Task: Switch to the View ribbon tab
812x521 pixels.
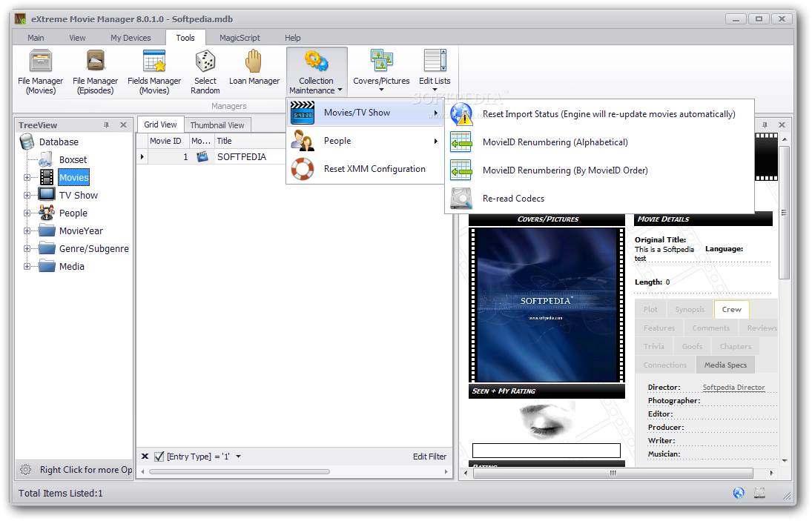Action: 77,38
